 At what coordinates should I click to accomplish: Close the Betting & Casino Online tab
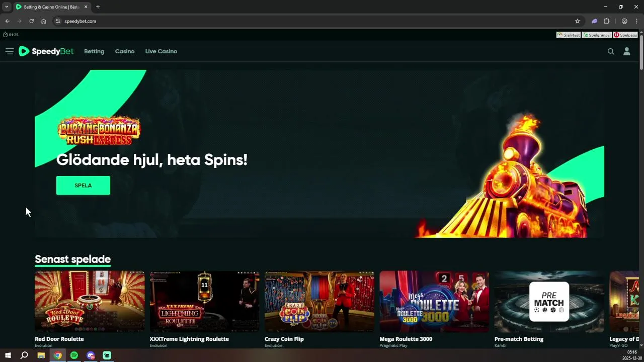point(86,7)
